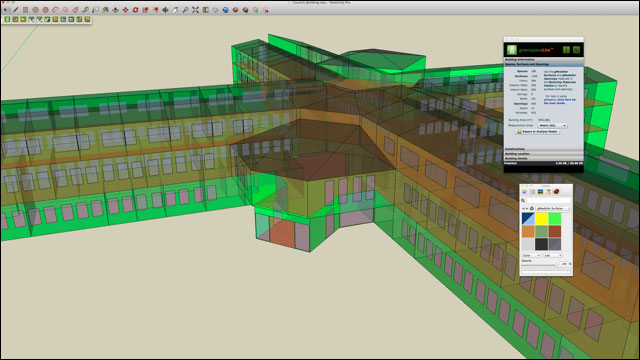Pick the orange surface swatch
640x360 pixels.
[x=528, y=231]
